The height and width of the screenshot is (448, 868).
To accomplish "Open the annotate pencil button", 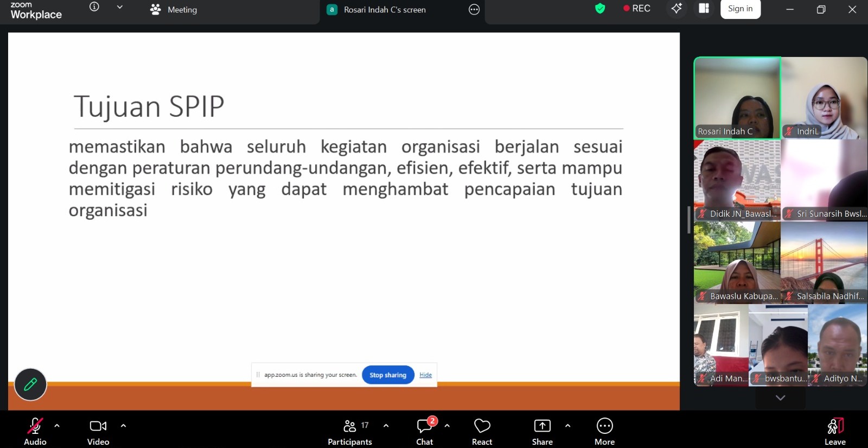I will point(30,384).
